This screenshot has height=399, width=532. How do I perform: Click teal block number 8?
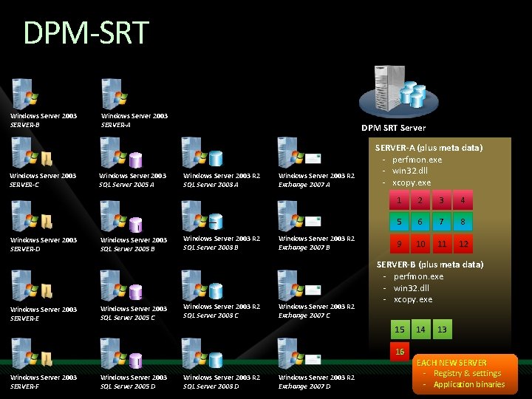tap(463, 222)
